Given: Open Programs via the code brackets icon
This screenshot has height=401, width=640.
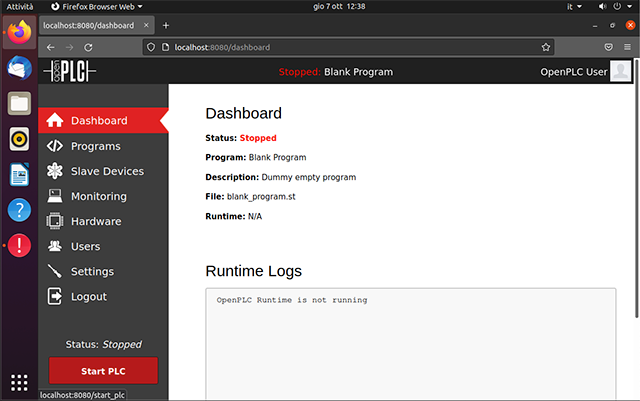Looking at the screenshot, I should coord(55,146).
